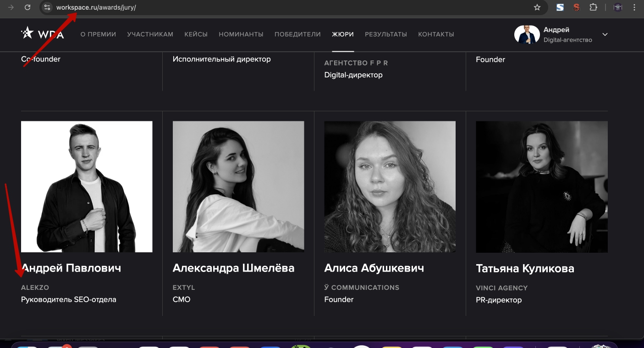The image size is (644, 348).
Task: Go forward using arrow icon
Action: pos(11,7)
